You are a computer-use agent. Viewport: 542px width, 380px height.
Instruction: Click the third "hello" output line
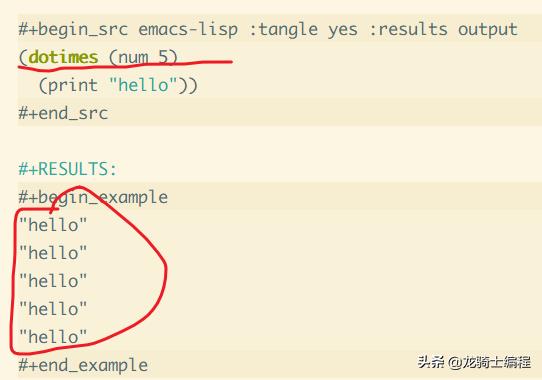click(53, 281)
